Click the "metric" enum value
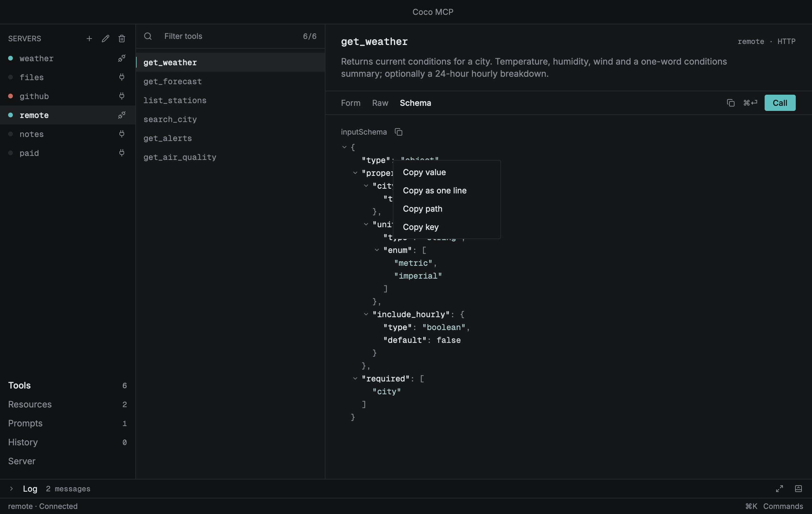 (x=413, y=263)
